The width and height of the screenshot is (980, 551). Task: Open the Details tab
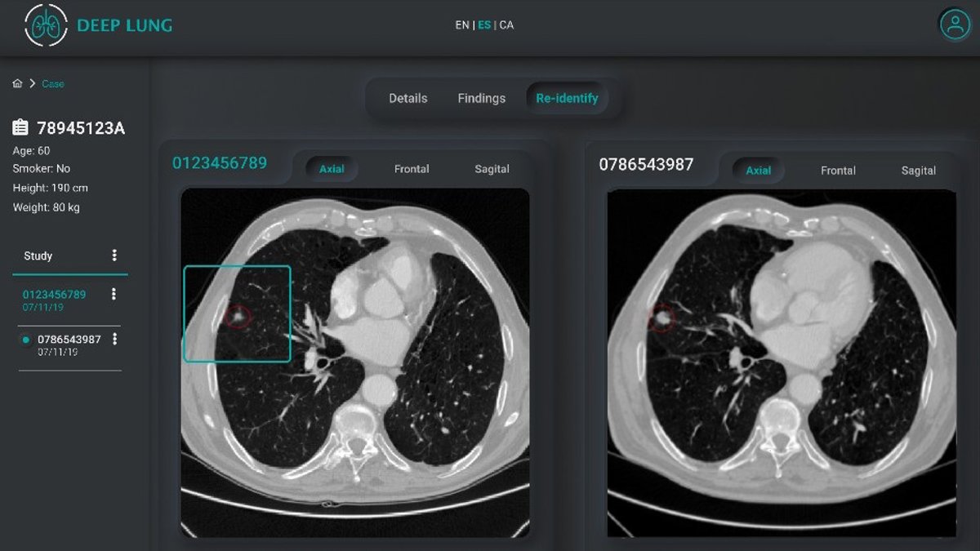pyautogui.click(x=408, y=98)
